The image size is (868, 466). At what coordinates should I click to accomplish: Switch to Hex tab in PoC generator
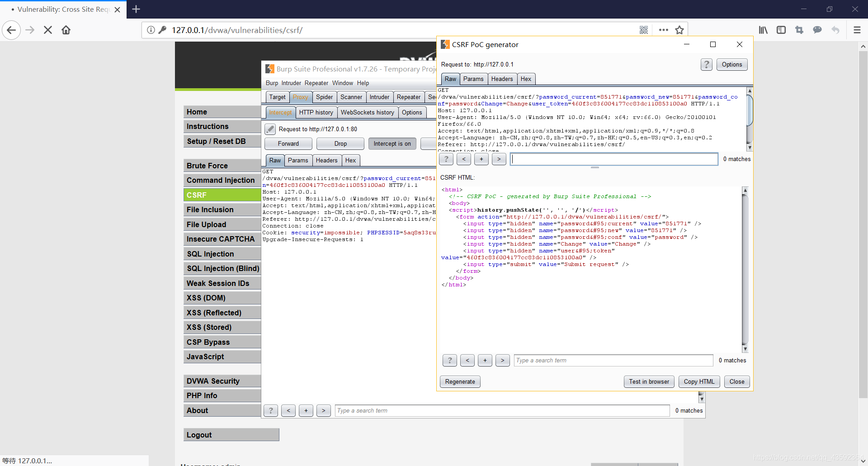tap(526, 79)
